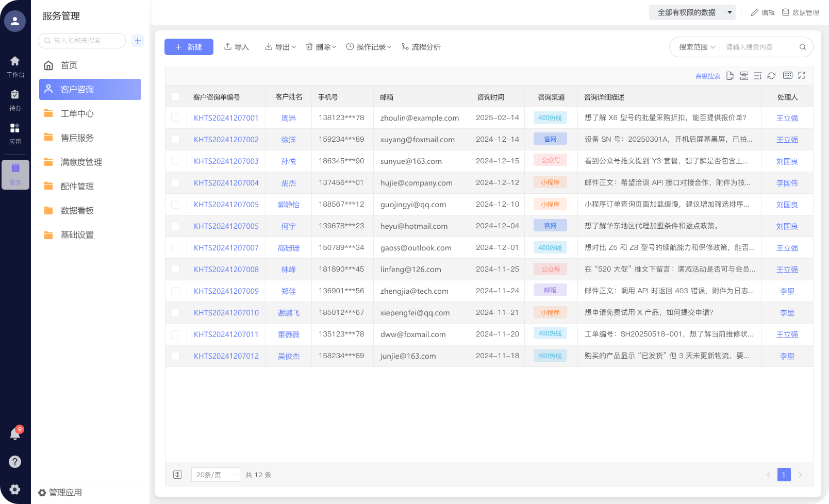Click 管理应用 gear link
The height and width of the screenshot is (504, 829).
coord(60,493)
